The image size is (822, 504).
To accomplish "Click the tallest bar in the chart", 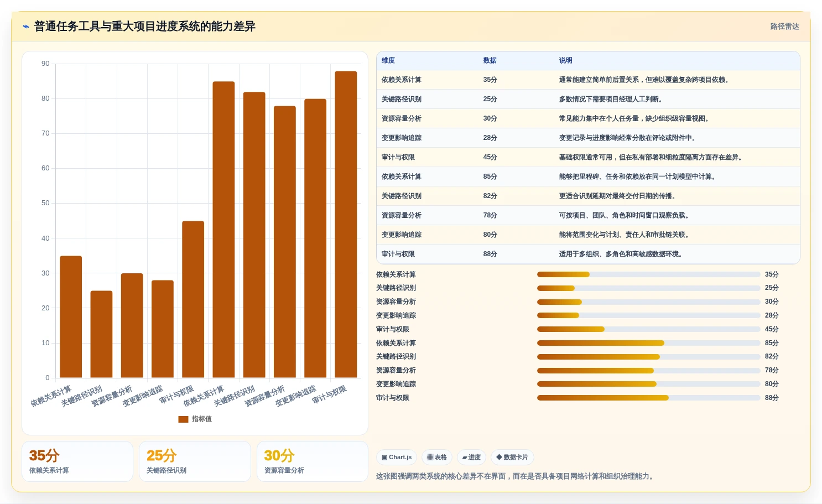I will point(346,224).
